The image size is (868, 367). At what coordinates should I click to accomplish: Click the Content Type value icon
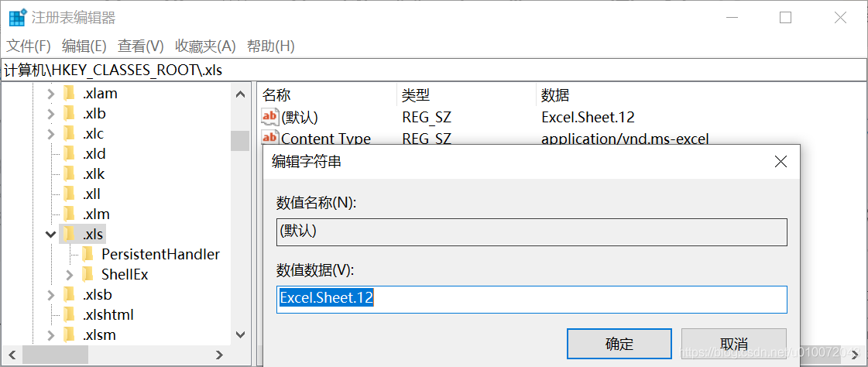269,139
